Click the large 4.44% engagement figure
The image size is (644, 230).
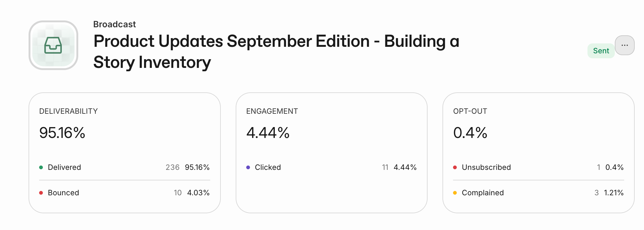pyautogui.click(x=268, y=133)
